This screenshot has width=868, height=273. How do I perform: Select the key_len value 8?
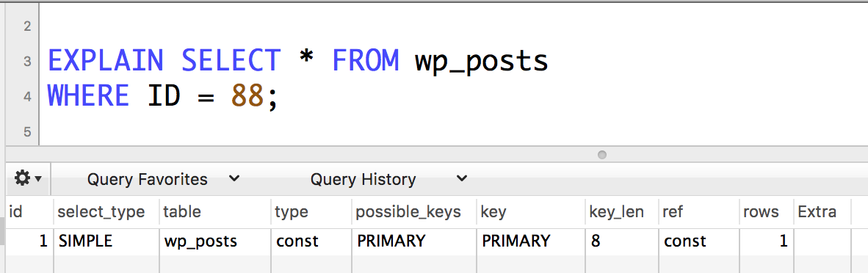[621, 241]
